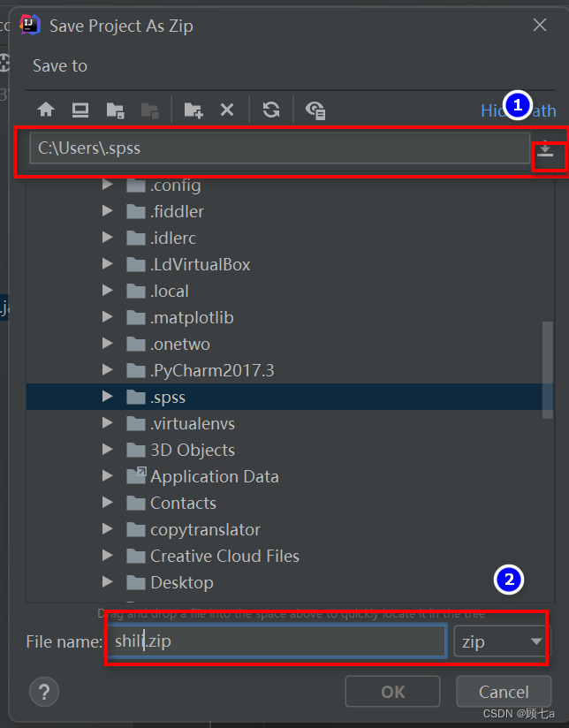The height and width of the screenshot is (728, 569).
Task: Click the Cancel button
Action: [504, 692]
